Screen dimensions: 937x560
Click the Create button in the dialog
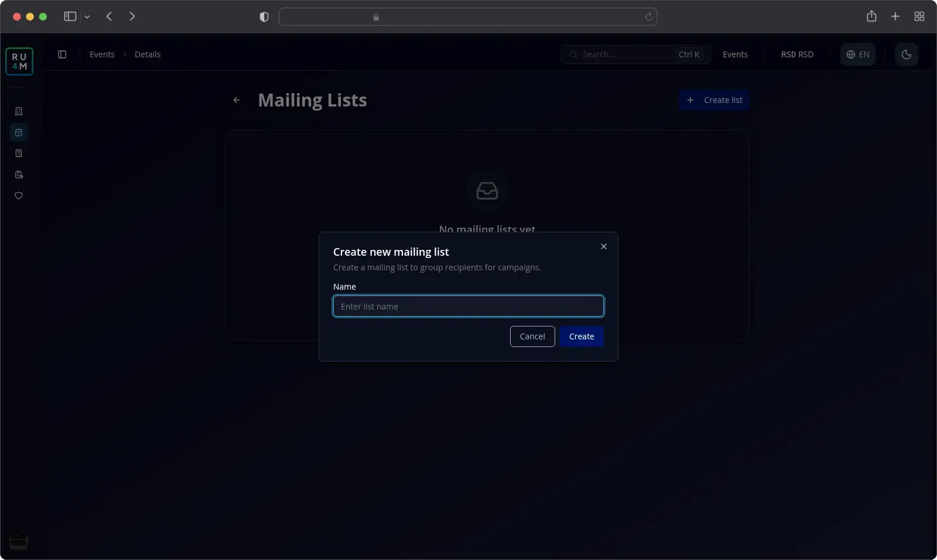coord(582,336)
